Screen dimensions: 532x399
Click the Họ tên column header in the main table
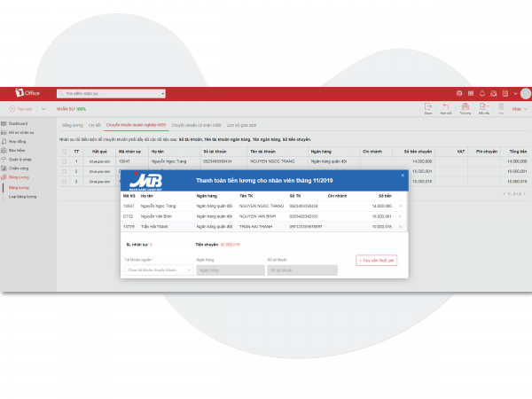158,152
